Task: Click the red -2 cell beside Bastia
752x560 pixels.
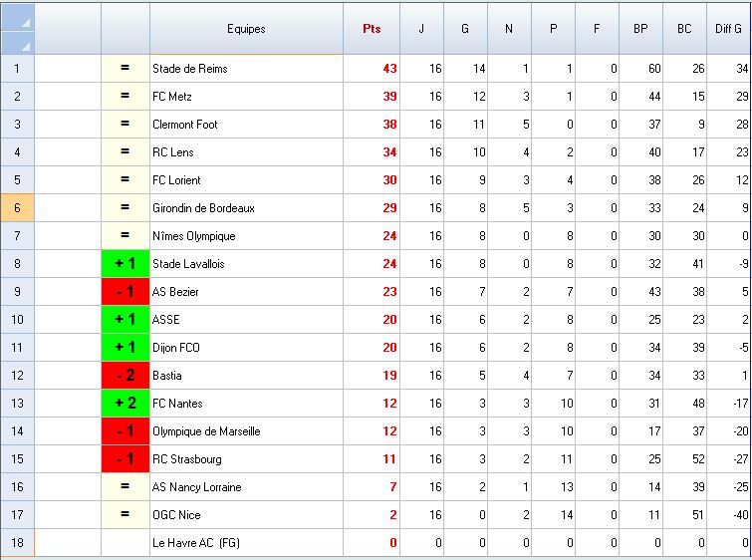Action: pyautogui.click(x=125, y=376)
